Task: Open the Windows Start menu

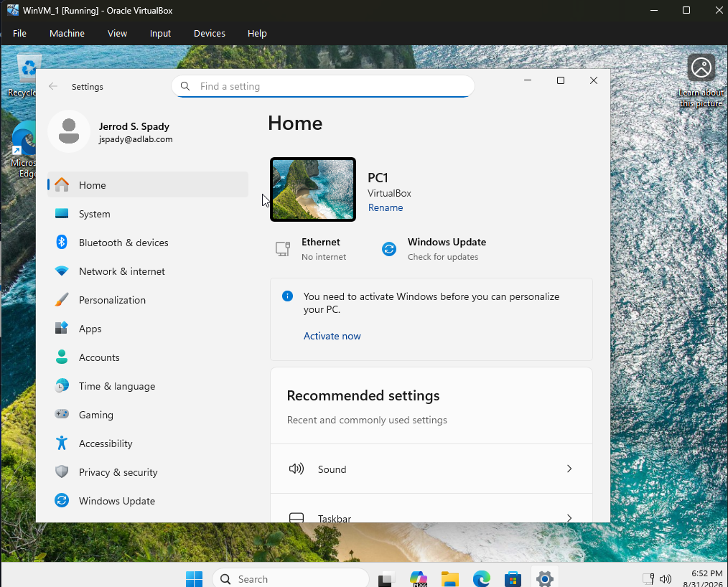Action: pyautogui.click(x=194, y=579)
